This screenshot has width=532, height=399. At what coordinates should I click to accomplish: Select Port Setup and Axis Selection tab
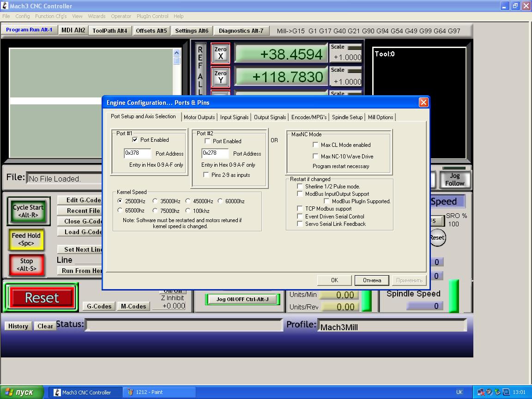tap(143, 116)
